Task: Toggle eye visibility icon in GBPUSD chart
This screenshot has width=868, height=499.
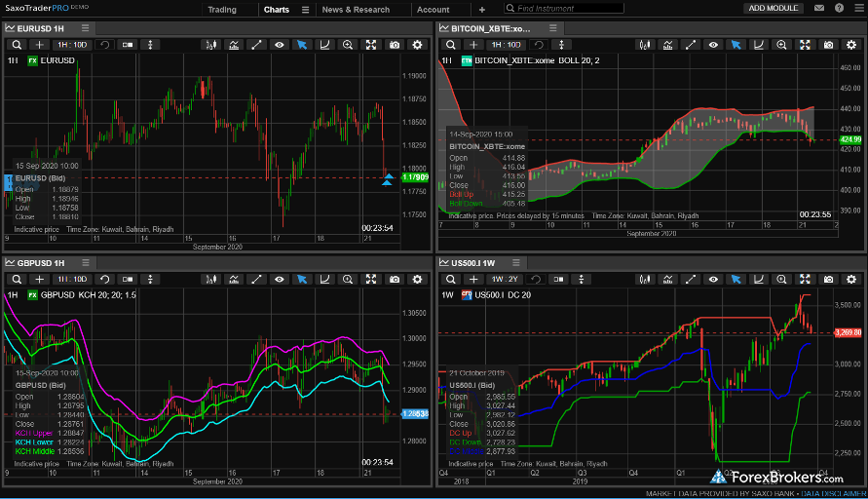Action: point(280,279)
